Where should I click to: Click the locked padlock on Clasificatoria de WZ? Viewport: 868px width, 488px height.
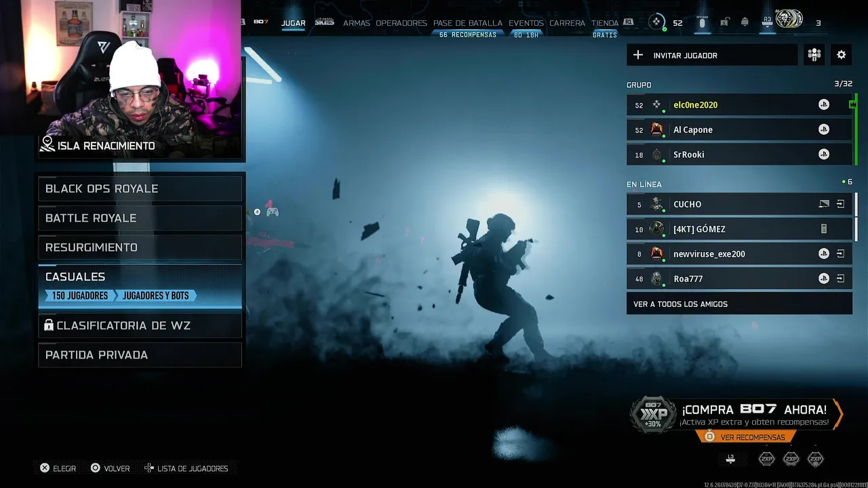[x=49, y=325]
